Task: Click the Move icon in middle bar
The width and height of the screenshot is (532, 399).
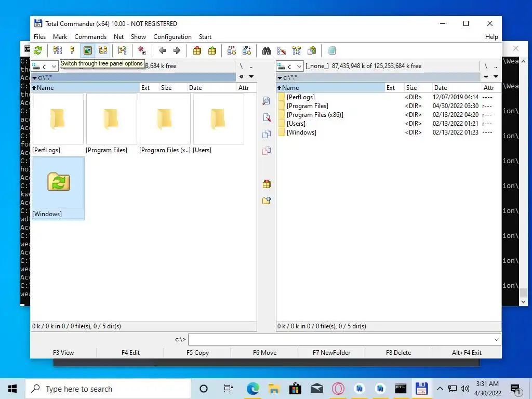Action: pyautogui.click(x=267, y=151)
